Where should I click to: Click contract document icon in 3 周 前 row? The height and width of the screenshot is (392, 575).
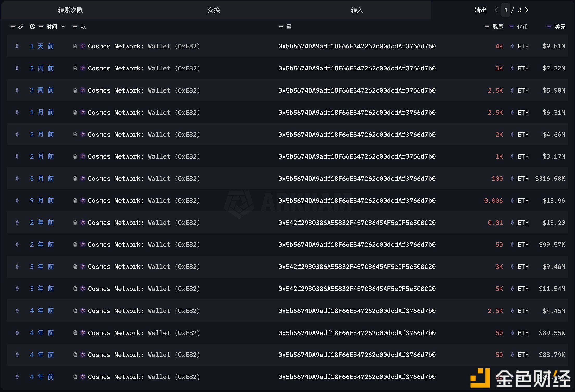75,90
